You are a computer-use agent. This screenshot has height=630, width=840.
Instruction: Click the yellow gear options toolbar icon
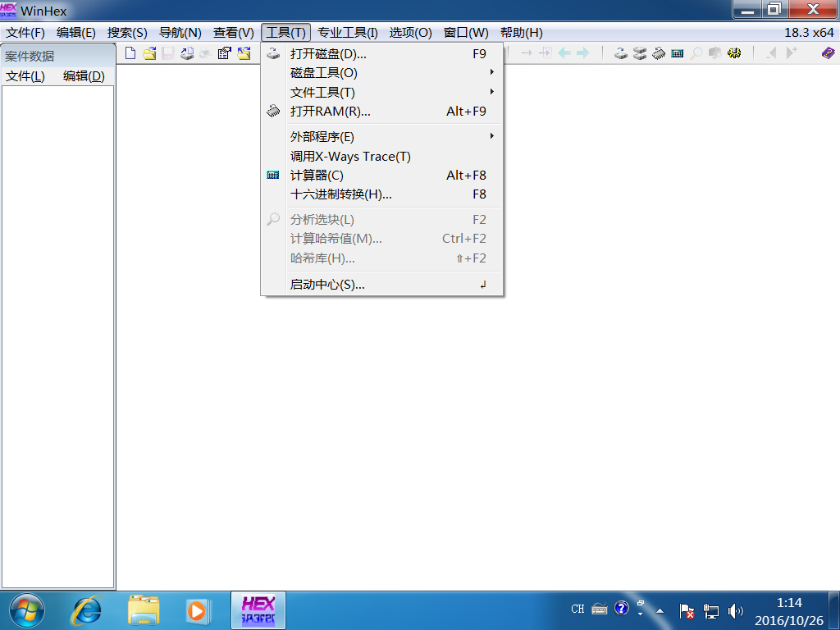[x=734, y=53]
